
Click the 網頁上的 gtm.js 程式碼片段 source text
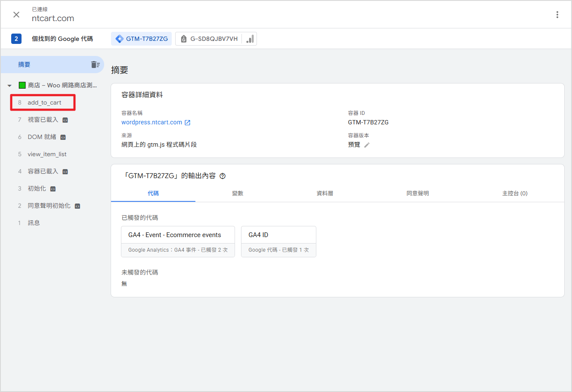click(x=159, y=145)
